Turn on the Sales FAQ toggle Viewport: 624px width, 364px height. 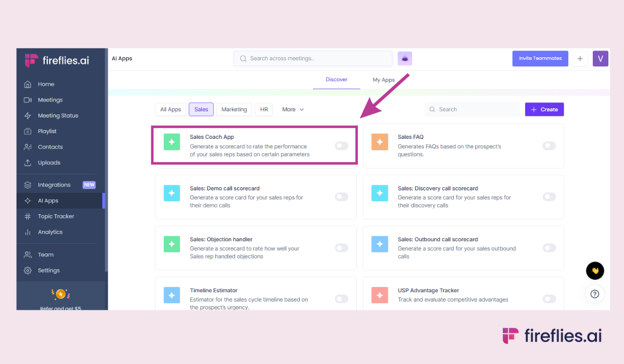coord(549,146)
